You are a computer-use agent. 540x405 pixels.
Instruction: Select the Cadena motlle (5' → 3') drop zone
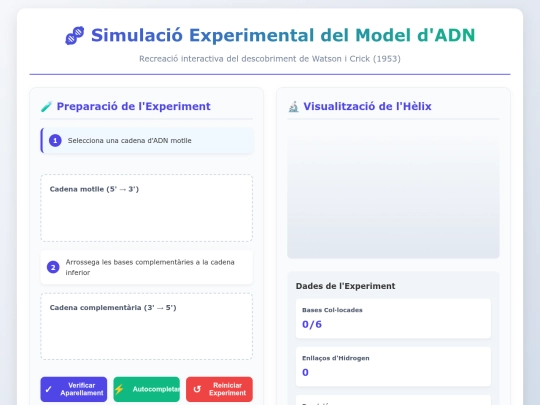pos(147,208)
